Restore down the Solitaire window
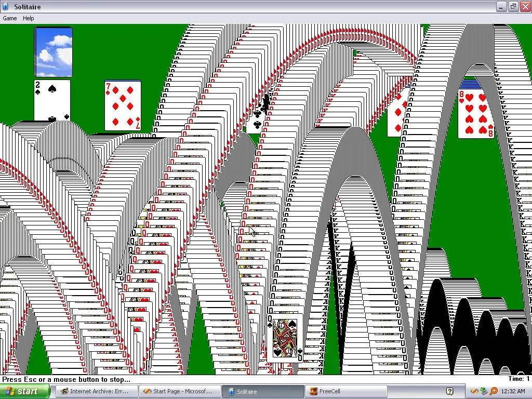 point(513,6)
